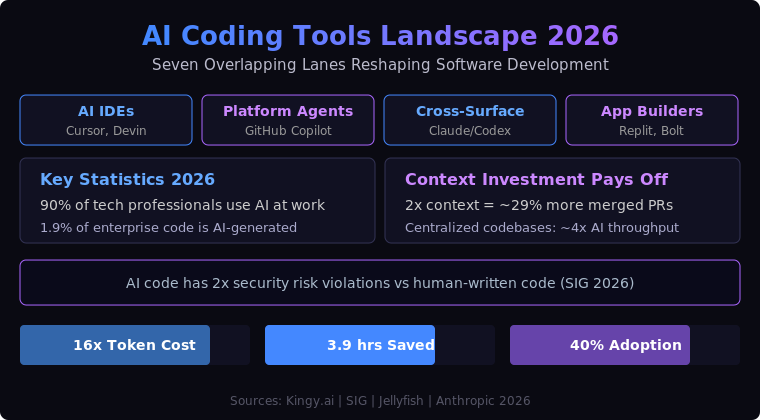The width and height of the screenshot is (760, 420).
Task: Select the Cross-Surface card
Action: click(x=470, y=120)
